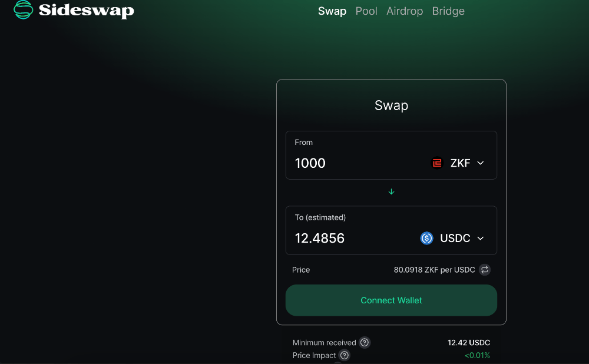The height and width of the screenshot is (364, 589).
Task: Click Minimum received help question icon
Action: tap(365, 342)
